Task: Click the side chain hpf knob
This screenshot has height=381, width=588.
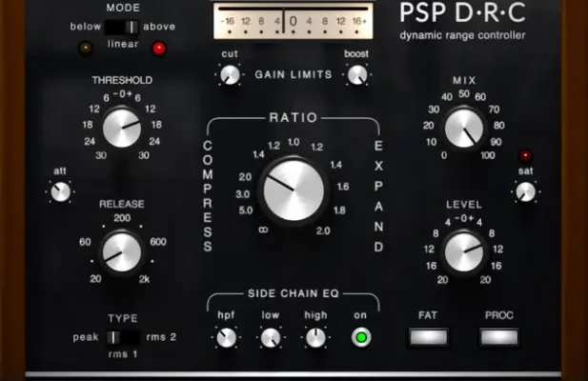Action: click(x=226, y=337)
